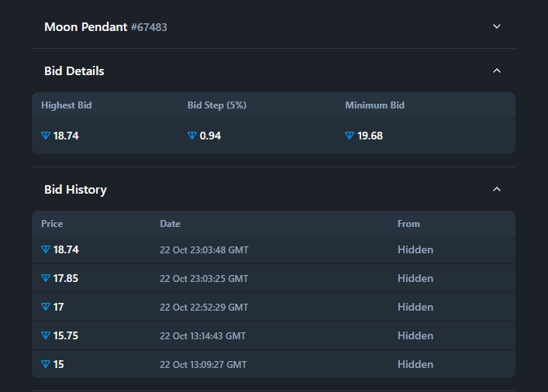Open the #67483 item number link

(149, 27)
